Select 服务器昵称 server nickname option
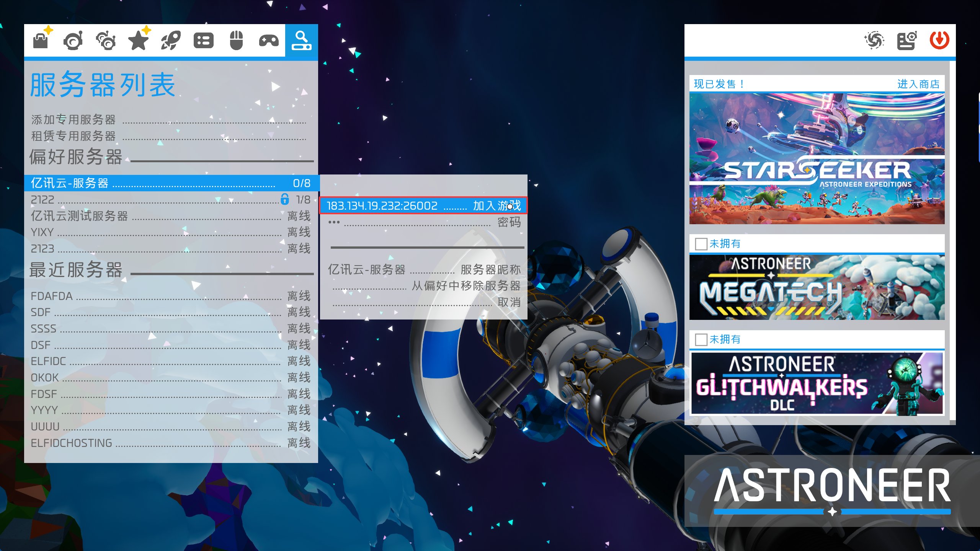The width and height of the screenshot is (980, 551). pyautogui.click(x=423, y=269)
